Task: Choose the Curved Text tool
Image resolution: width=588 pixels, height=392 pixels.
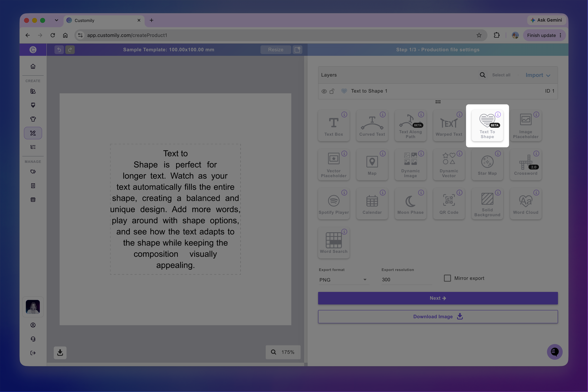Action: (x=372, y=126)
